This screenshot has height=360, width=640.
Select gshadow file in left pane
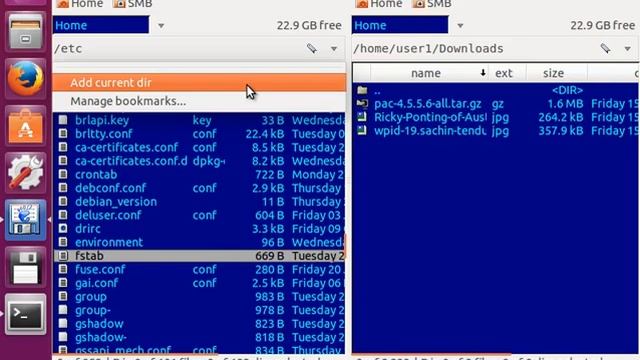point(199,324)
